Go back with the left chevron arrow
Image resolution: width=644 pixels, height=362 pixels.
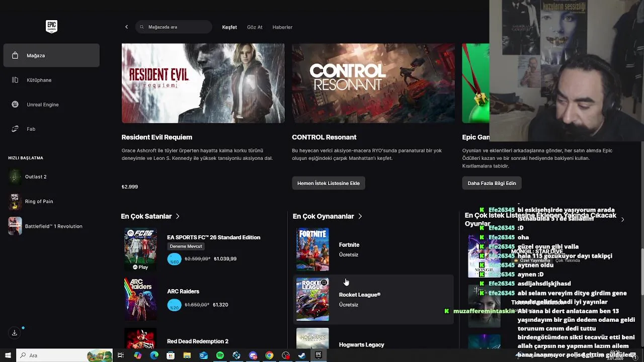[126, 27]
